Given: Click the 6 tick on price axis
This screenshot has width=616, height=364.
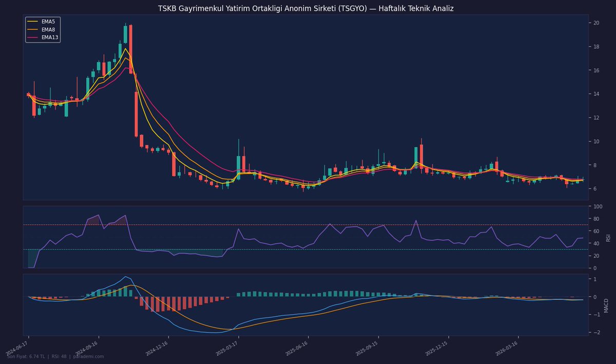Looking at the screenshot, I should click(x=595, y=189).
